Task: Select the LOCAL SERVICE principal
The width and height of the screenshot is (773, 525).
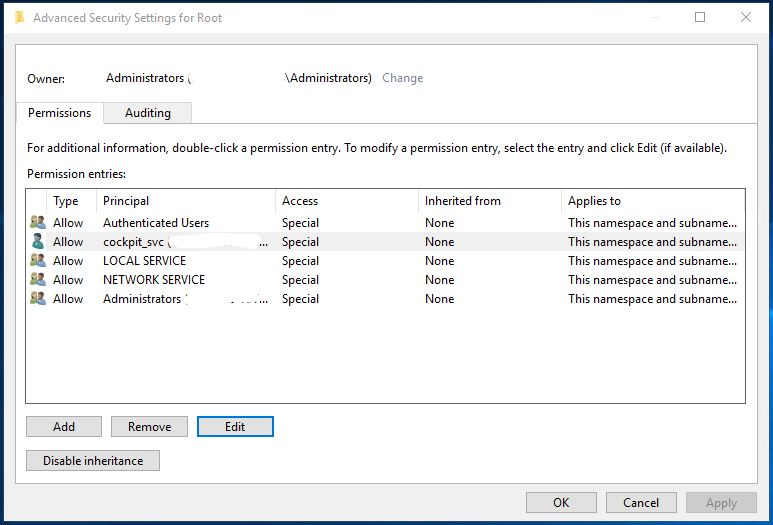Action: pos(144,261)
